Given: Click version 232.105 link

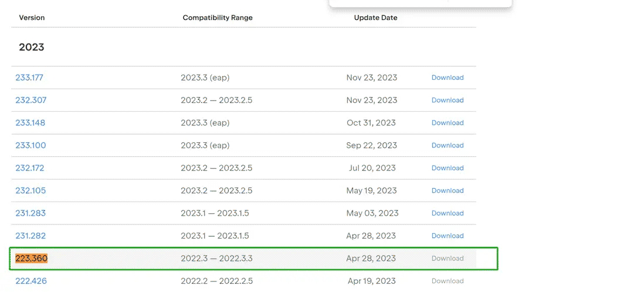Looking at the screenshot, I should (x=30, y=191).
